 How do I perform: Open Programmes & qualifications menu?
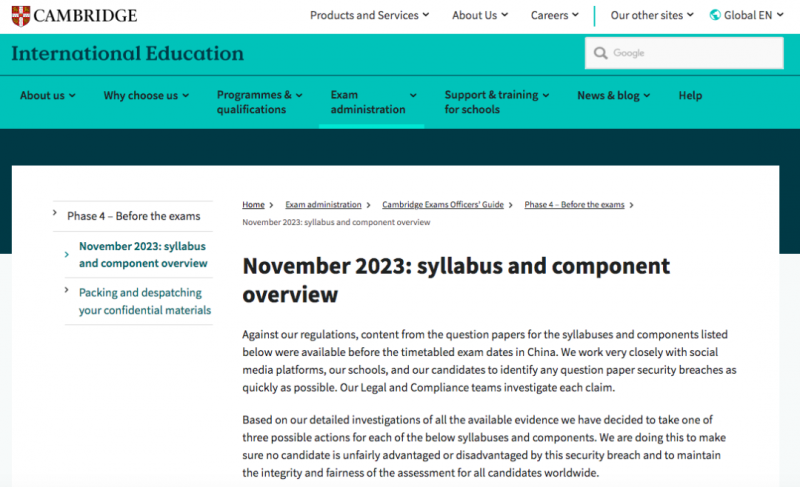[260, 102]
